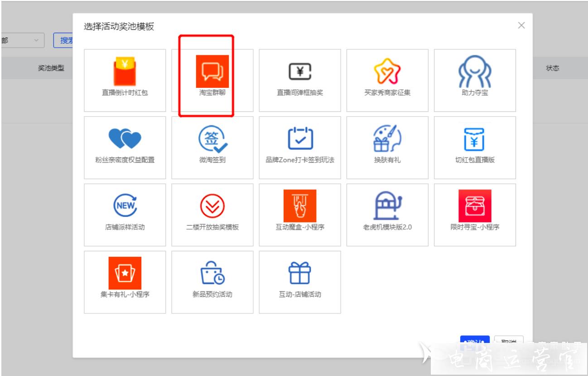Choose the 淘宝群聊 chat bubble icon
The width and height of the screenshot is (588, 376).
(212, 71)
